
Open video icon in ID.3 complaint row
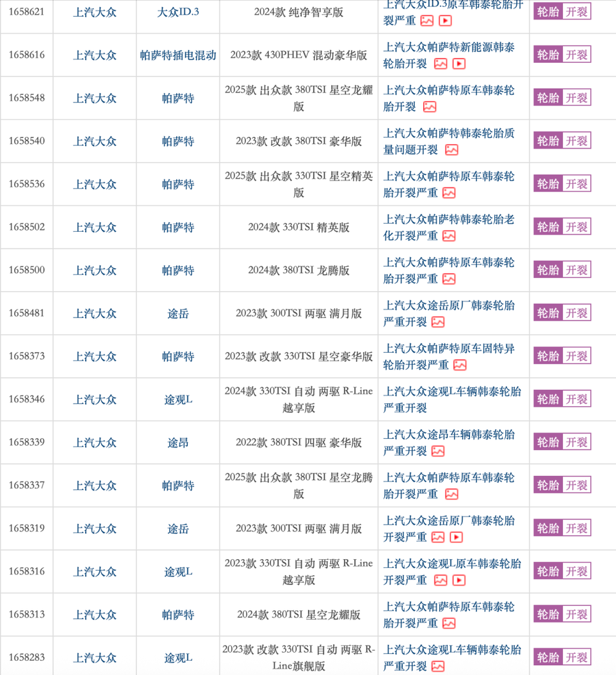point(445,21)
